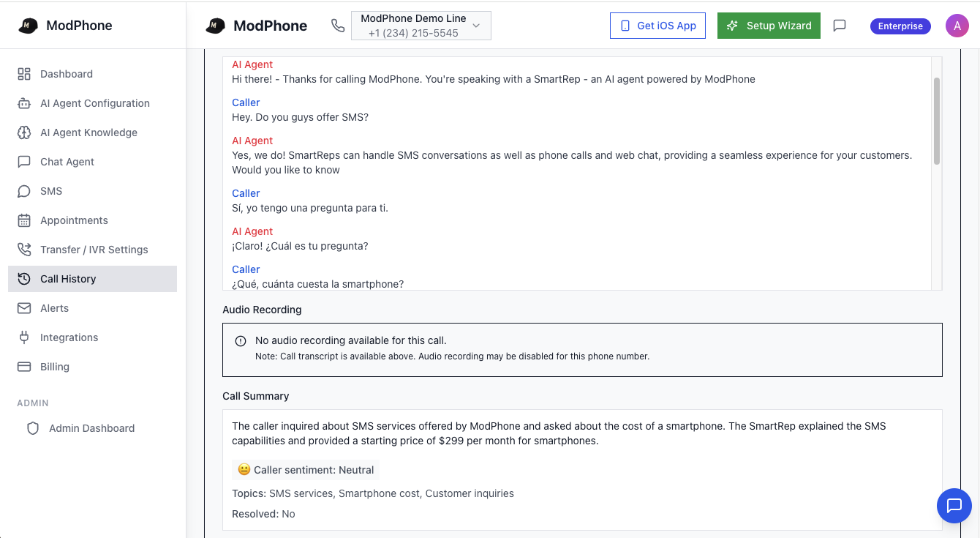The width and height of the screenshot is (980, 538).
Task: Click the Caller sentiment: Neutral tag
Action: point(306,470)
